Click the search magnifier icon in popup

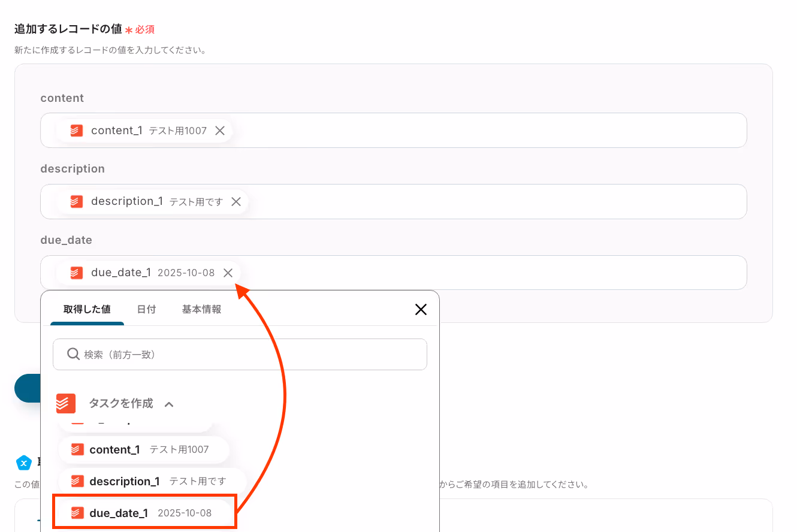[74, 354]
